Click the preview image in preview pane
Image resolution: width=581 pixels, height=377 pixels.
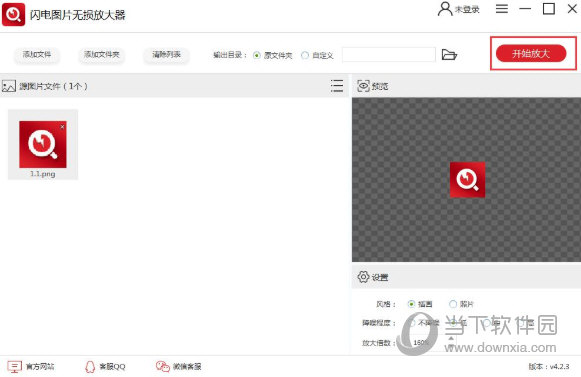click(x=467, y=179)
